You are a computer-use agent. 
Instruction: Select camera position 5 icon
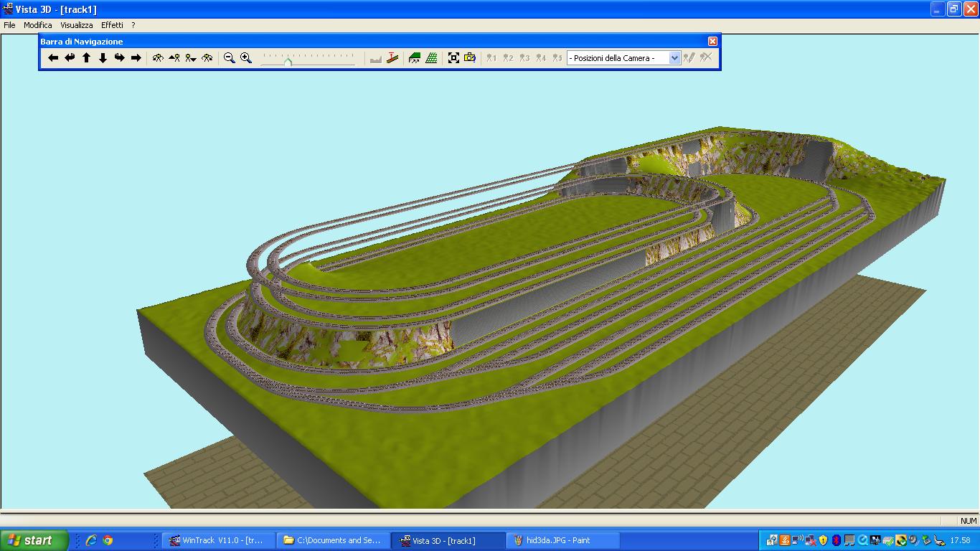point(557,58)
